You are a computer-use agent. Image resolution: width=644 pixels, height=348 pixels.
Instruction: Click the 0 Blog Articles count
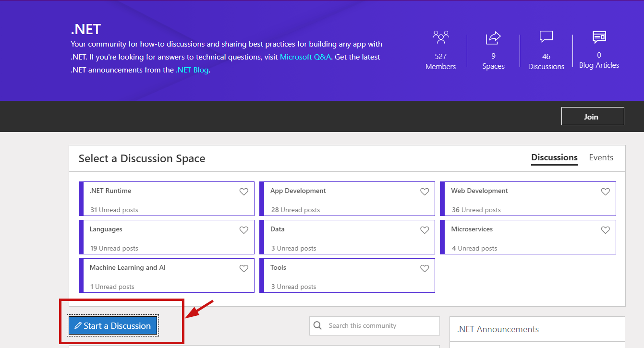(599, 60)
